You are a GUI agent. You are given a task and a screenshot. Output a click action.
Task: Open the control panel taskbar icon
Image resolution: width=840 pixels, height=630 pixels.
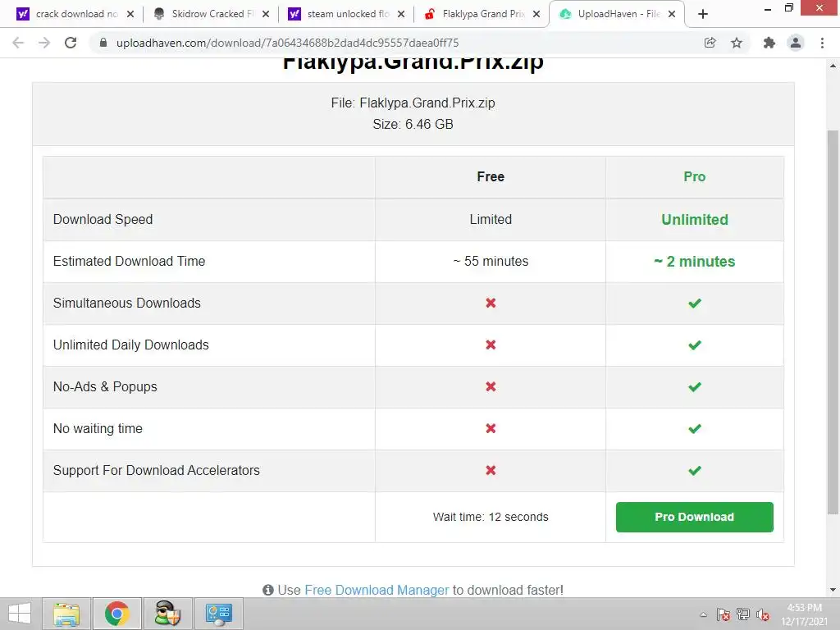[x=218, y=614]
